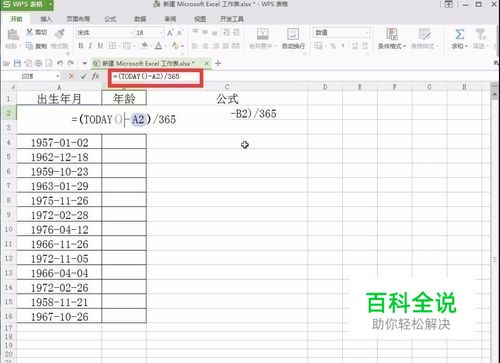Click the Redo arrow

click(70, 63)
